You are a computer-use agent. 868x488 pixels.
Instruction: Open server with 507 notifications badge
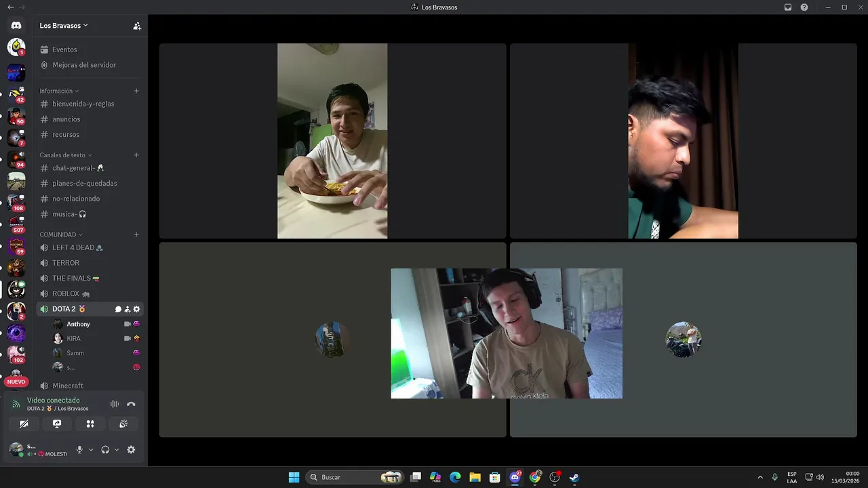click(16, 224)
